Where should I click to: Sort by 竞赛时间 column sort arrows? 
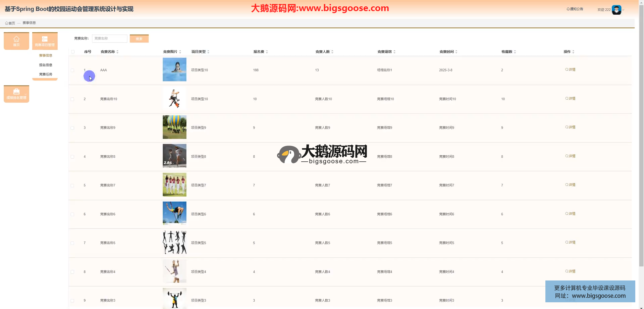tap(456, 52)
